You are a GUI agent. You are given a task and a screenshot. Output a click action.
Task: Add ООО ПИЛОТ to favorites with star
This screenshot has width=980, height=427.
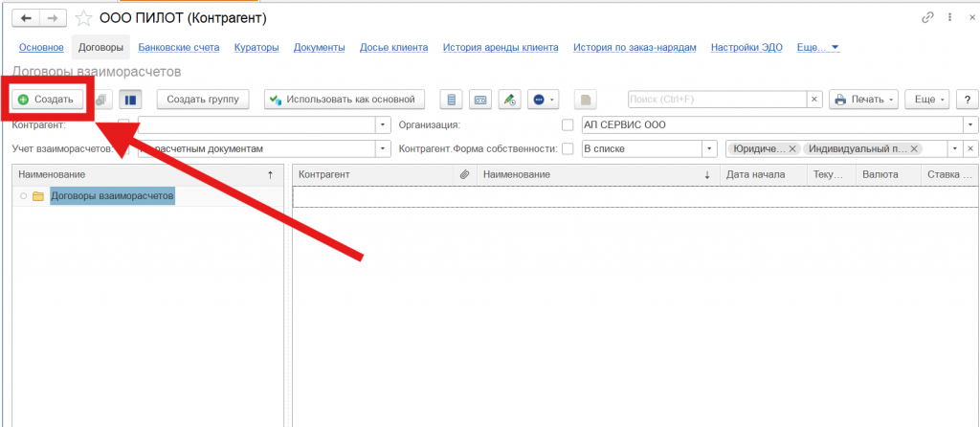tap(83, 18)
